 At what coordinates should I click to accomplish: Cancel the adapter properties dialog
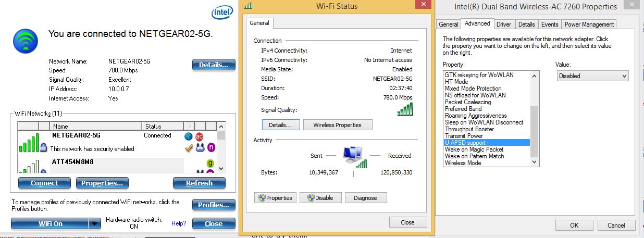[616, 226]
